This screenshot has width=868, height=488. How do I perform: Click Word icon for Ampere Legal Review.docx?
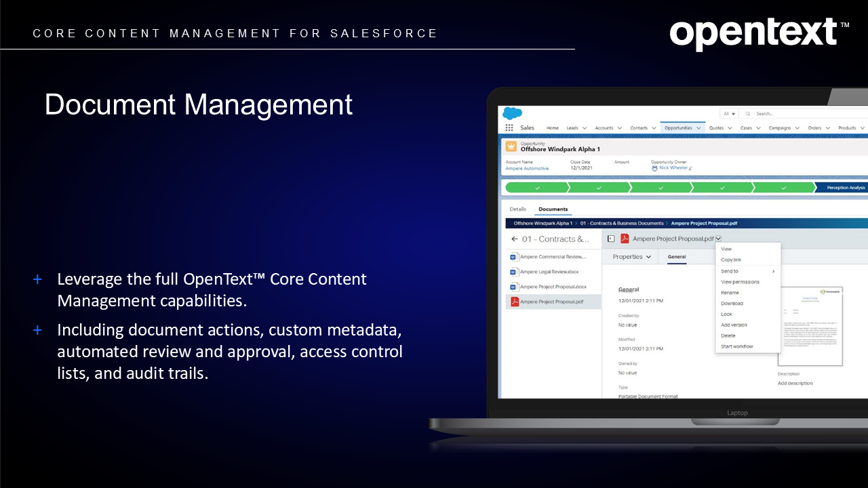tap(515, 272)
